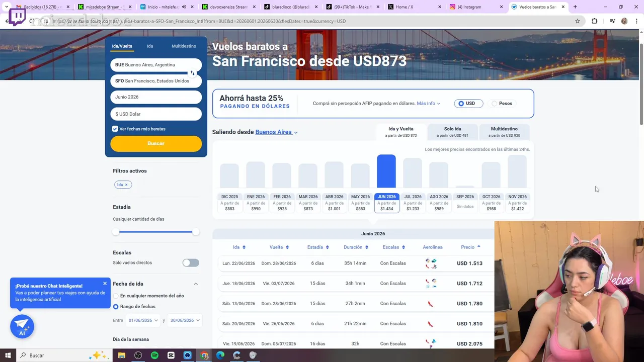
Task: Switch to Ida search tab
Action: 150,46
